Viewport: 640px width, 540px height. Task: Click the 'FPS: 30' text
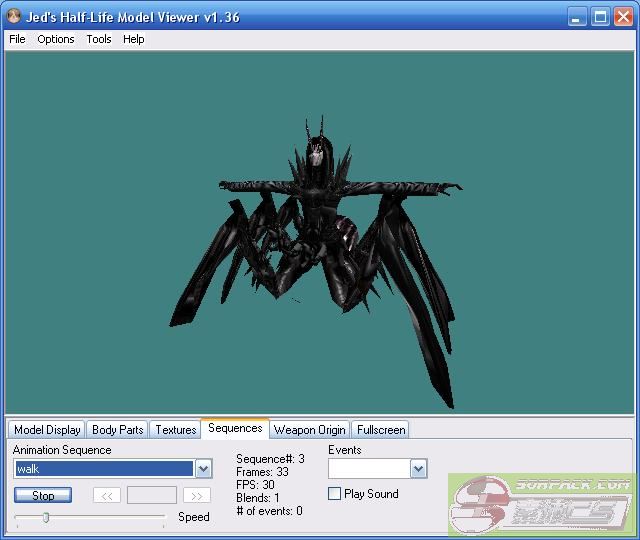[x=255, y=485]
